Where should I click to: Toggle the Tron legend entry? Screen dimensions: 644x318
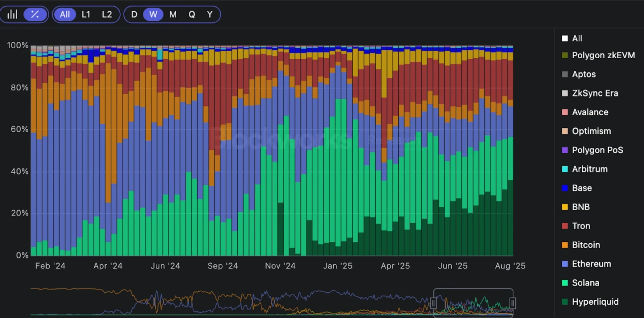point(581,226)
